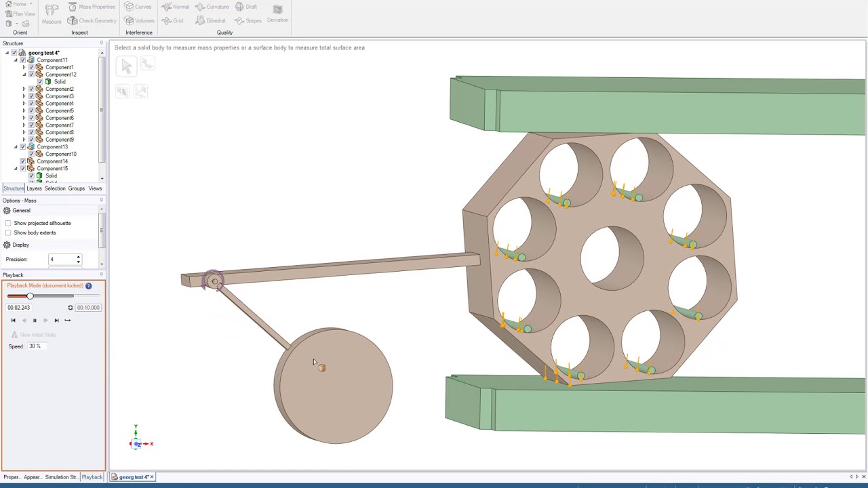This screenshot has width=868, height=488.
Task: Toggle the loop playback icon
Action: [70, 308]
